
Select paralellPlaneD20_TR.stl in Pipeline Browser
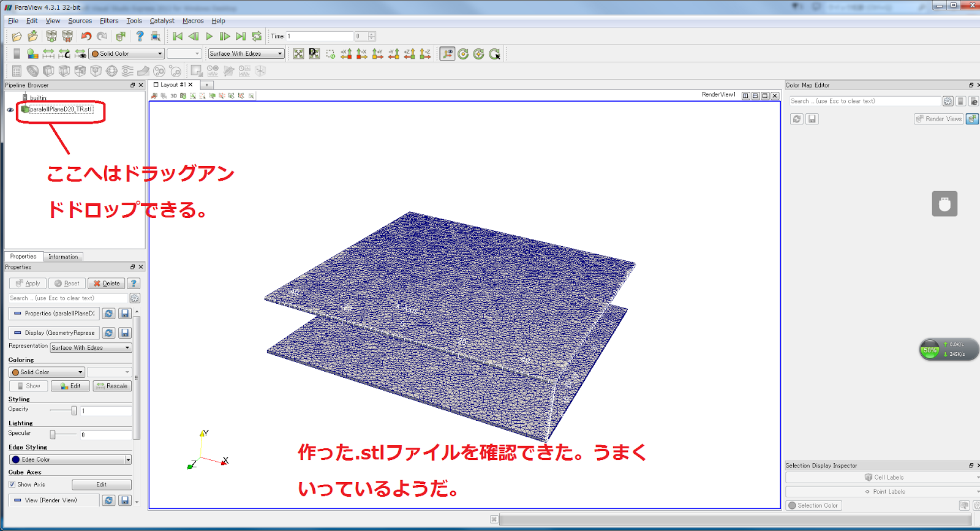tap(61, 110)
